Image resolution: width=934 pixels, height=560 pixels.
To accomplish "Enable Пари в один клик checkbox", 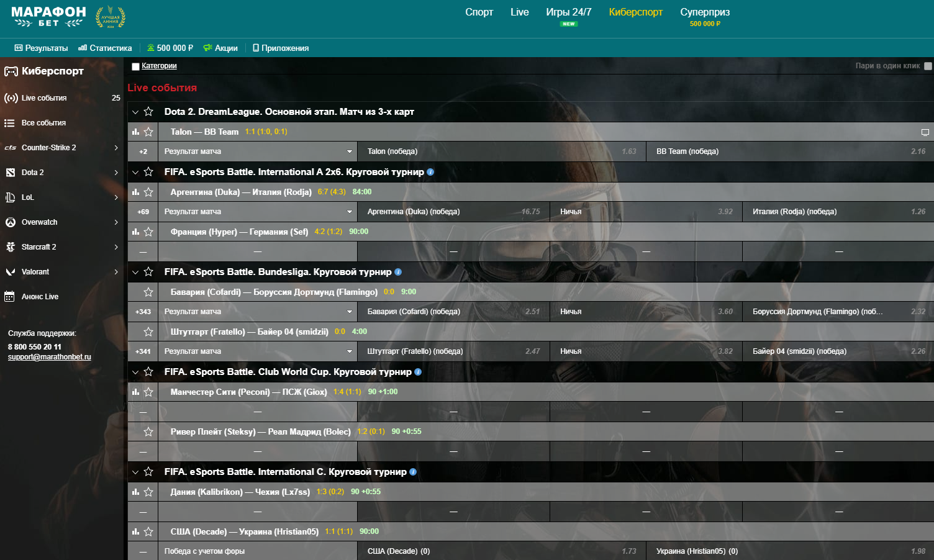I will click(928, 66).
